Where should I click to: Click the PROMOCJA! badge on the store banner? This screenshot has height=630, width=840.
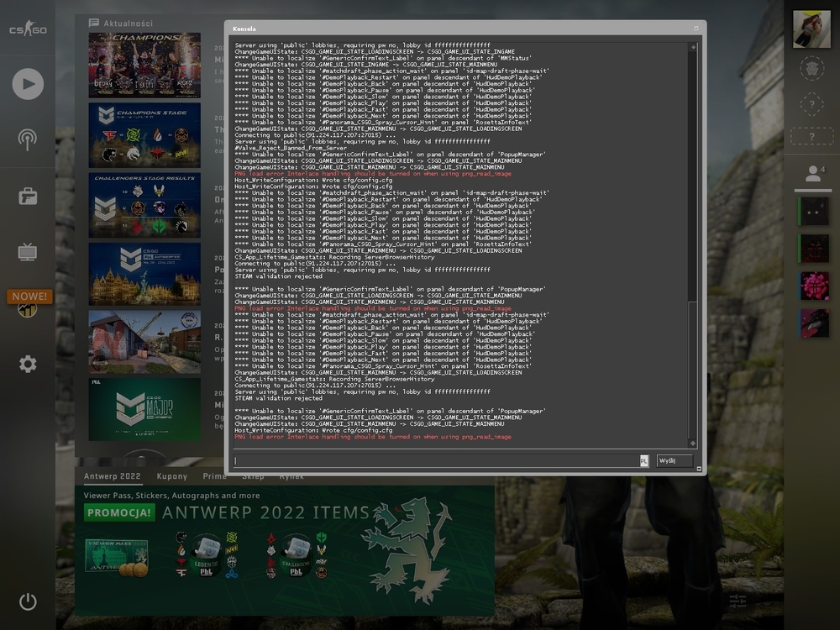click(119, 512)
